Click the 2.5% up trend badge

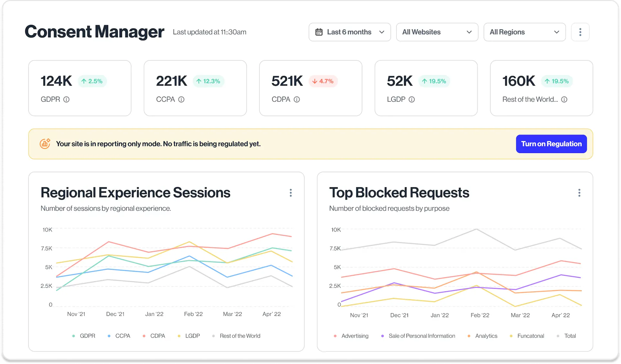pyautogui.click(x=92, y=81)
